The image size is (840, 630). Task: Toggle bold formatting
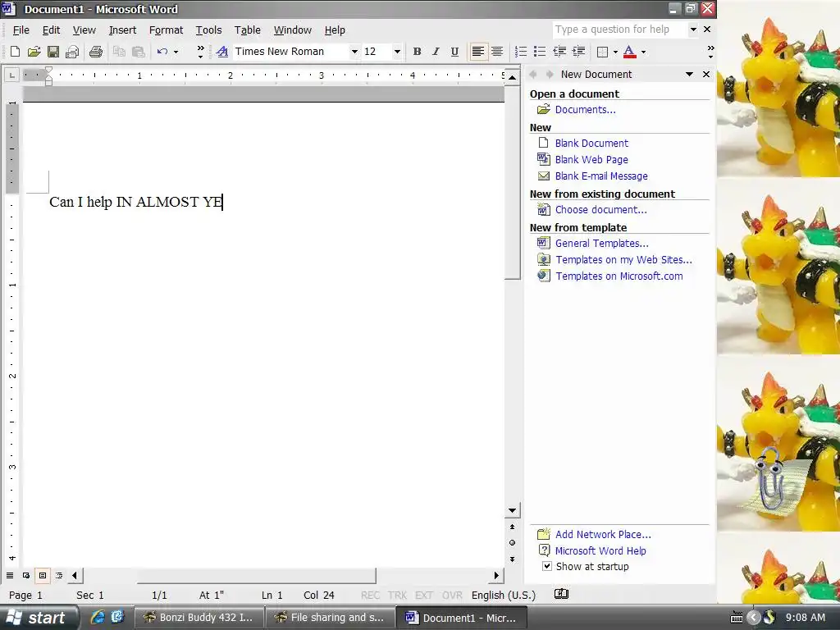tap(417, 52)
